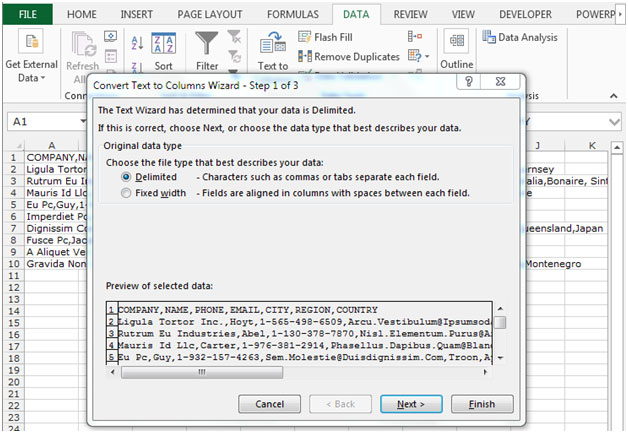The image size is (628, 433).
Task: Click the wizard help question mark
Action: (x=468, y=82)
